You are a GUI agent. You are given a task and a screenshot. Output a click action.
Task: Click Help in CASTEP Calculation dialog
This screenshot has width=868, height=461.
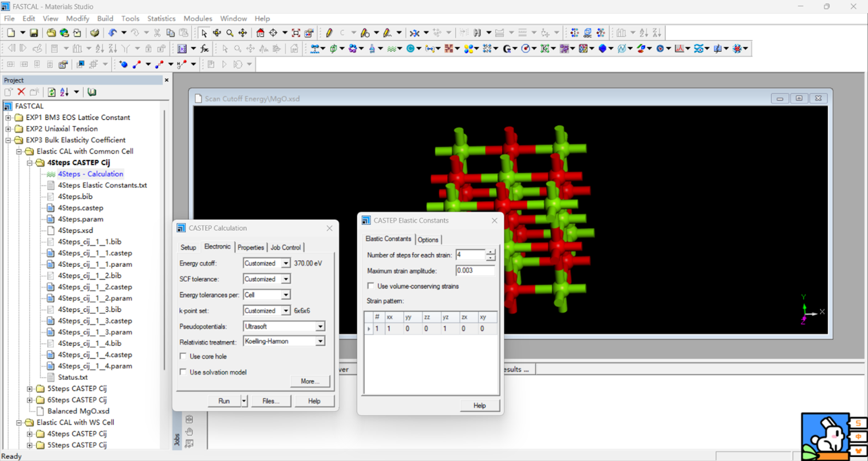(x=314, y=401)
